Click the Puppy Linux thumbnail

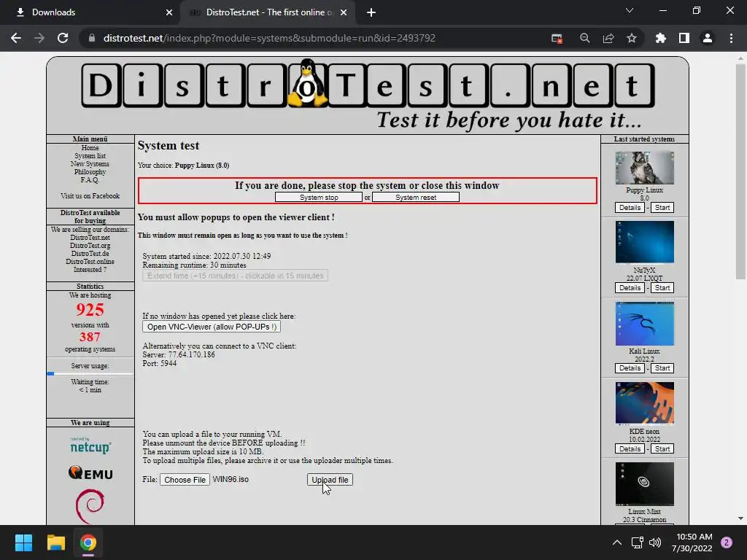[645, 168]
